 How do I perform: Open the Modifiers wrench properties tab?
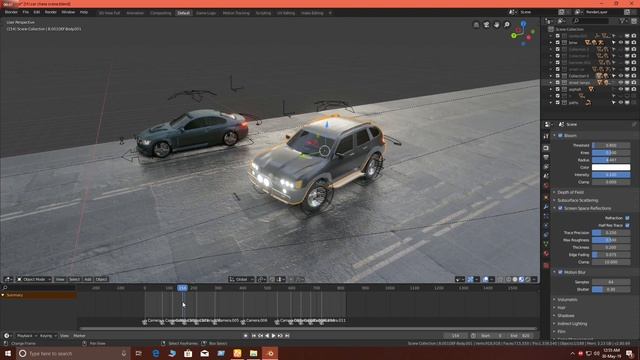(x=546, y=207)
